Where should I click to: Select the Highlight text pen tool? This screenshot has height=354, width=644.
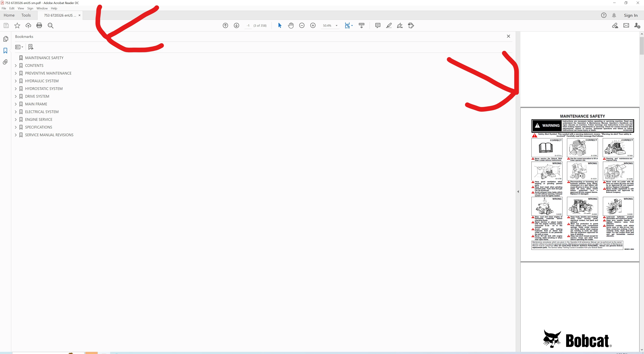pyautogui.click(x=389, y=25)
